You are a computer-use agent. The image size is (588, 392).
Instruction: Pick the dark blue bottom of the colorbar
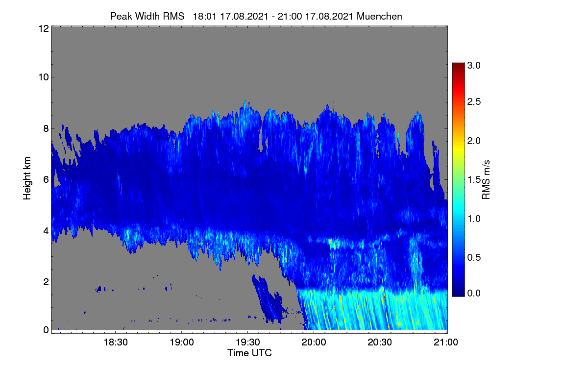pos(458,292)
